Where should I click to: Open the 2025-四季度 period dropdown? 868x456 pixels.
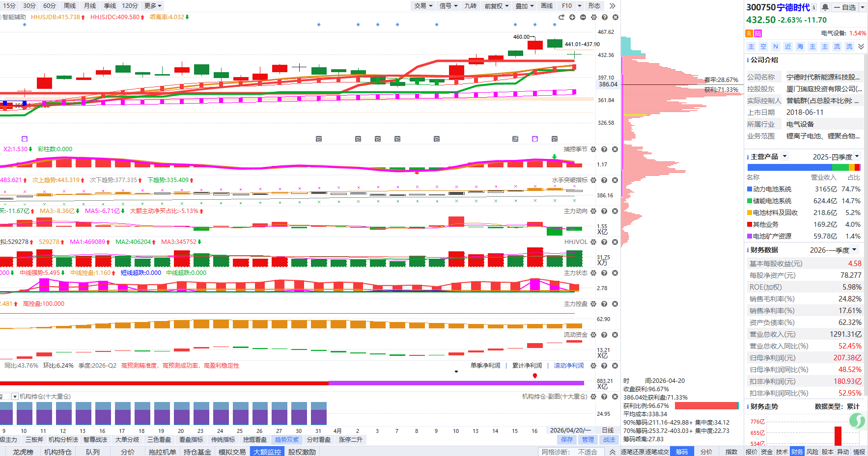tap(835, 157)
